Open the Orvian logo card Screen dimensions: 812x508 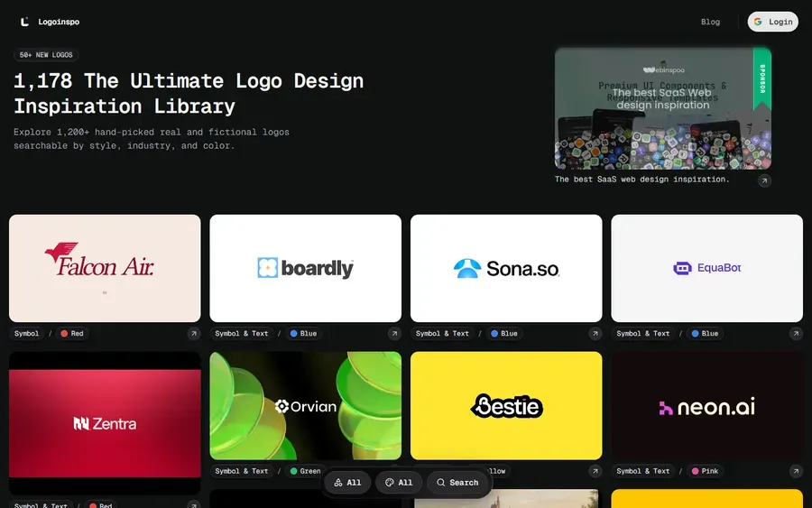point(306,405)
